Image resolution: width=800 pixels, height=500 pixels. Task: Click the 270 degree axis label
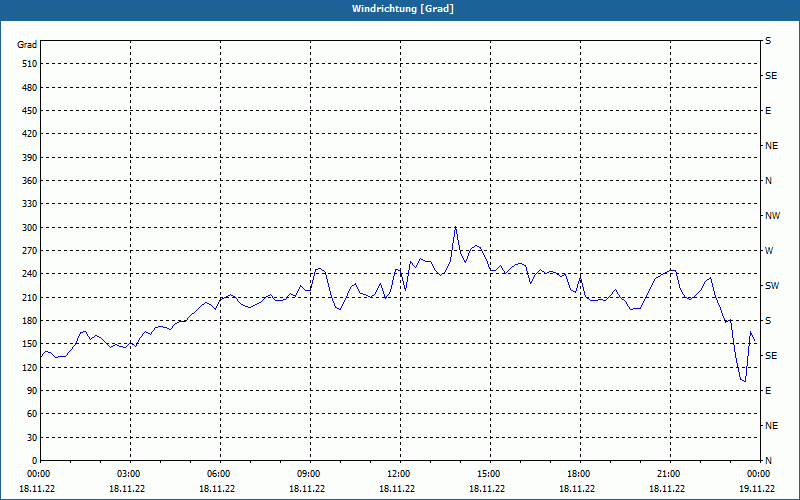[x=29, y=251]
